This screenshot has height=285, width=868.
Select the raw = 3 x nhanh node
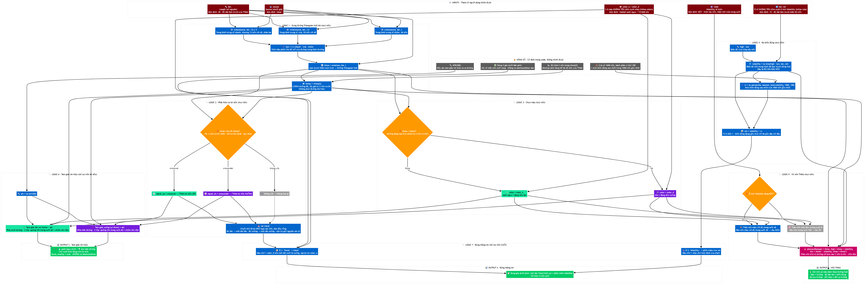pyautogui.click(x=298, y=48)
